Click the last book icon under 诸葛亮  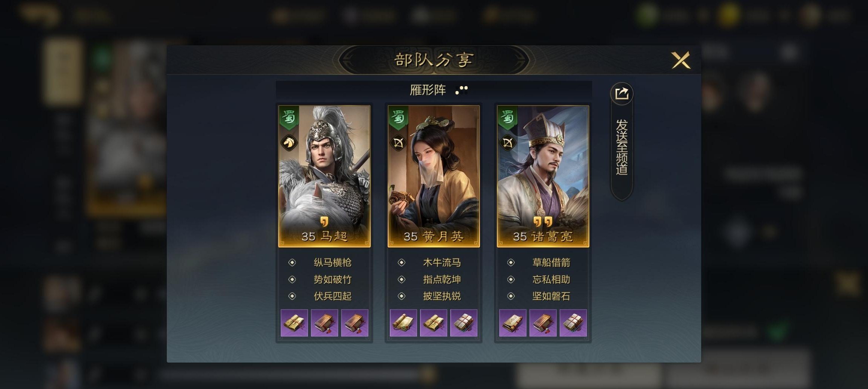pyautogui.click(x=573, y=323)
